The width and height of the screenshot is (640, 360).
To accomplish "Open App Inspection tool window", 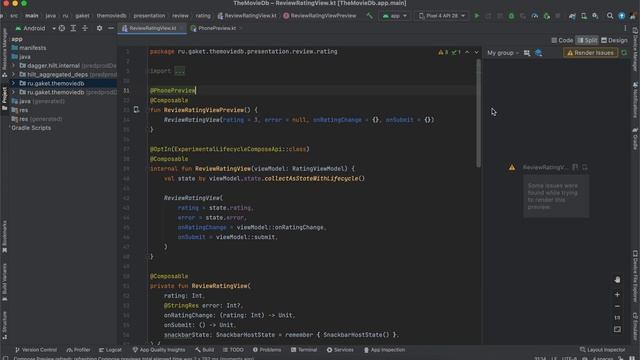I will pyautogui.click(x=384, y=350).
